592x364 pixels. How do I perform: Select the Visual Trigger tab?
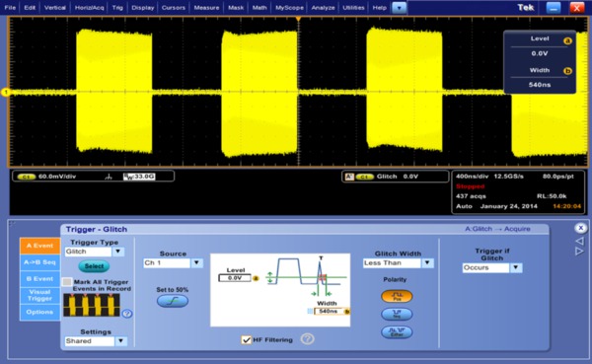click(40, 295)
